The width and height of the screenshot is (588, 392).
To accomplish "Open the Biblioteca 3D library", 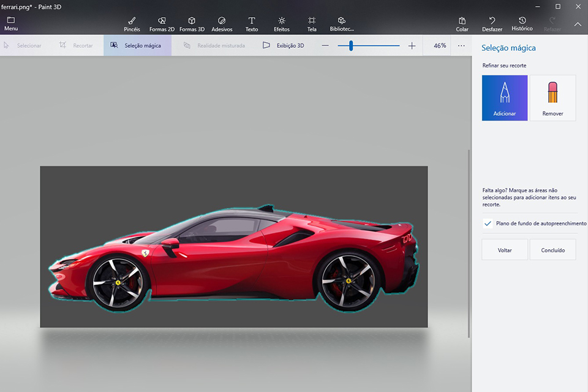I will tap(342, 24).
